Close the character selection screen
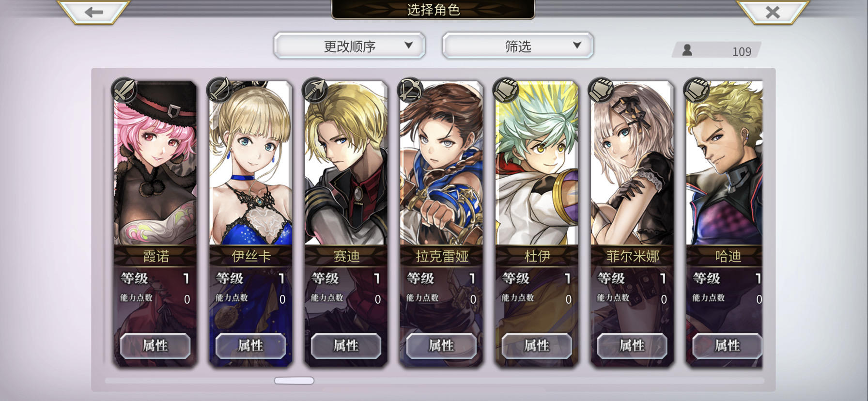The height and width of the screenshot is (401, 868). [773, 12]
